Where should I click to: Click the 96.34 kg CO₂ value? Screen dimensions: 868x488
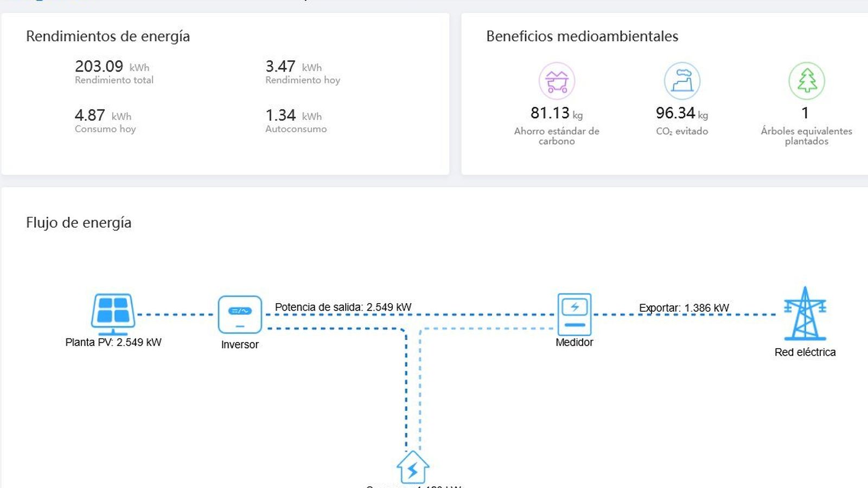click(675, 113)
